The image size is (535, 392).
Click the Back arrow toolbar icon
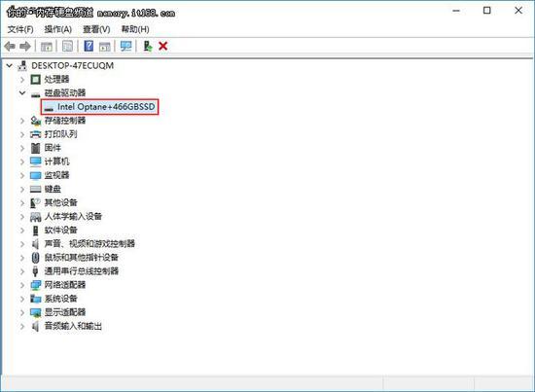coord(10,46)
